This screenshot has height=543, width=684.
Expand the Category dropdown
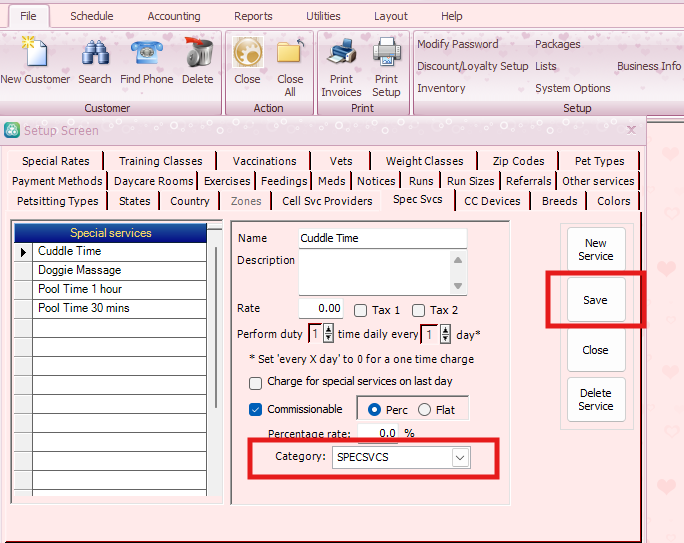point(460,457)
